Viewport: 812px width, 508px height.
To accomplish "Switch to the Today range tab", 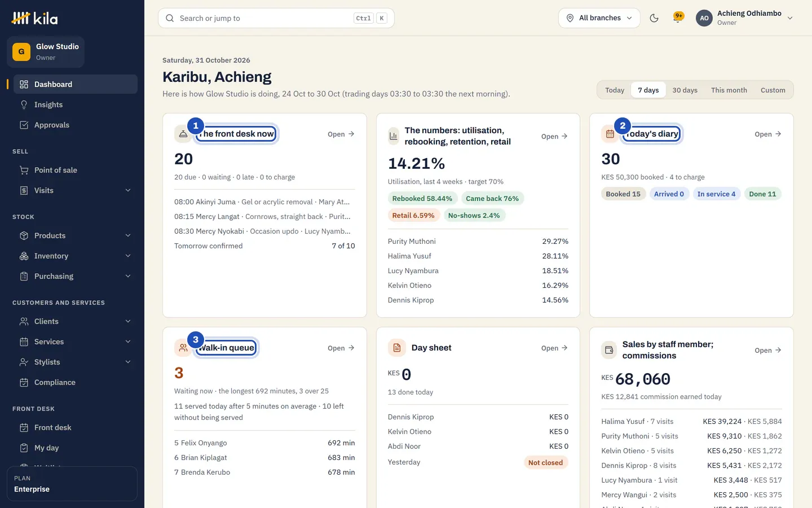I will [x=615, y=90].
